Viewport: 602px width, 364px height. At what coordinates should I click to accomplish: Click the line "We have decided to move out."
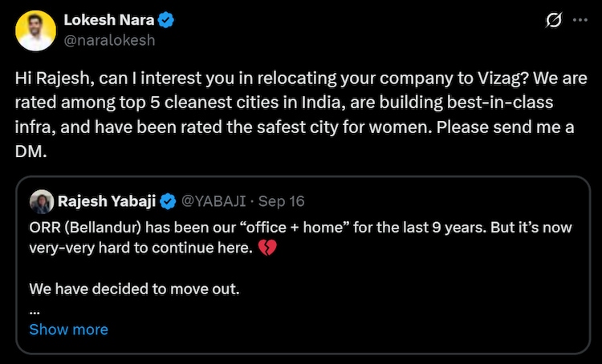point(133,289)
